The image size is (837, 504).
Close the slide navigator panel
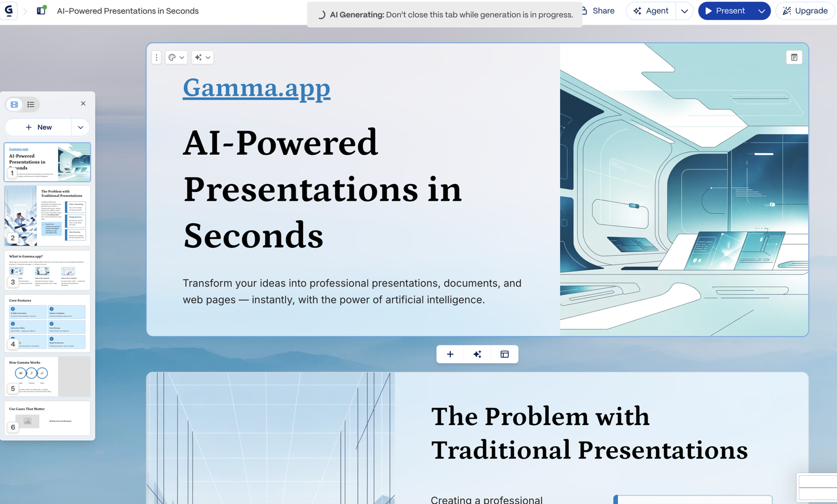tap(83, 104)
